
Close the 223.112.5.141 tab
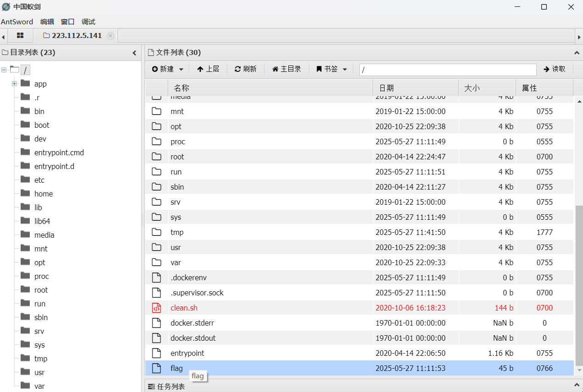click(110, 36)
